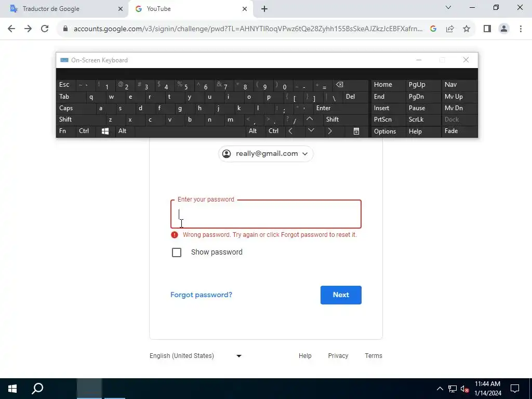Open Windows search from the taskbar

click(37, 389)
